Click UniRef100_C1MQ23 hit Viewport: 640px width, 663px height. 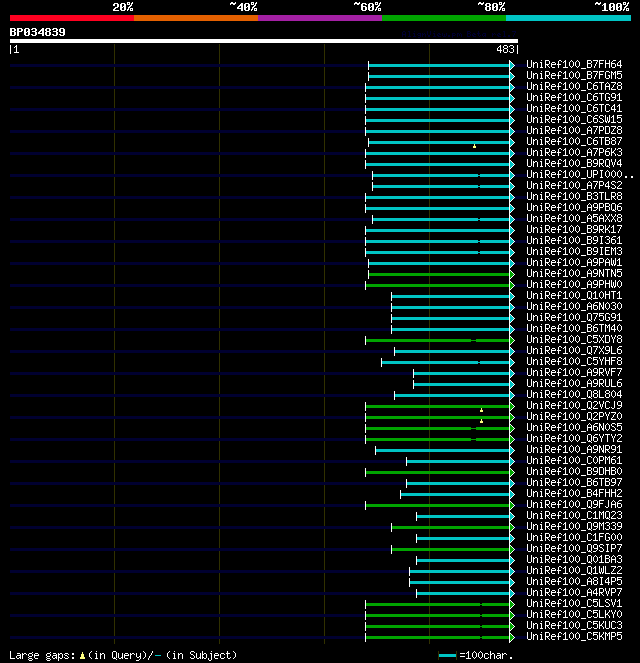(x=574, y=515)
